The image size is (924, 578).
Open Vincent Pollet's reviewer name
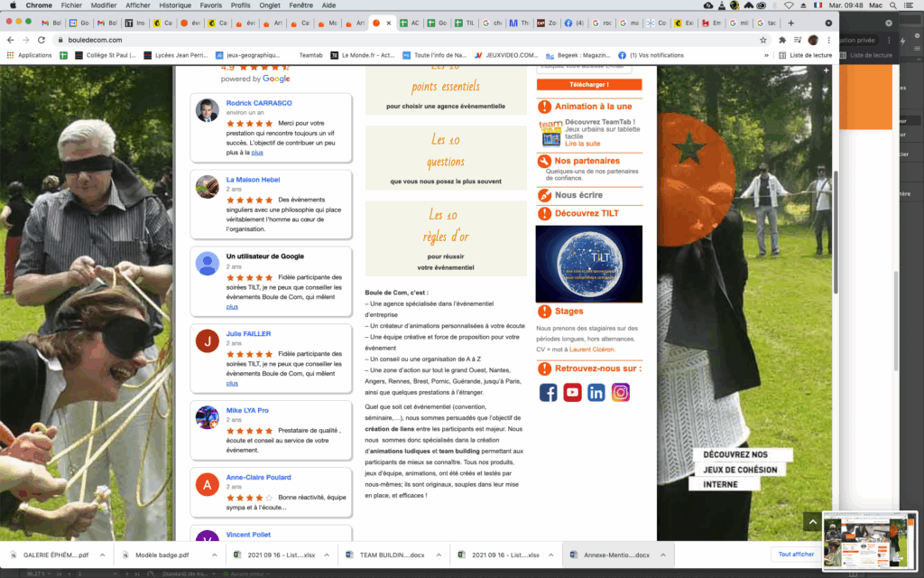(x=248, y=535)
